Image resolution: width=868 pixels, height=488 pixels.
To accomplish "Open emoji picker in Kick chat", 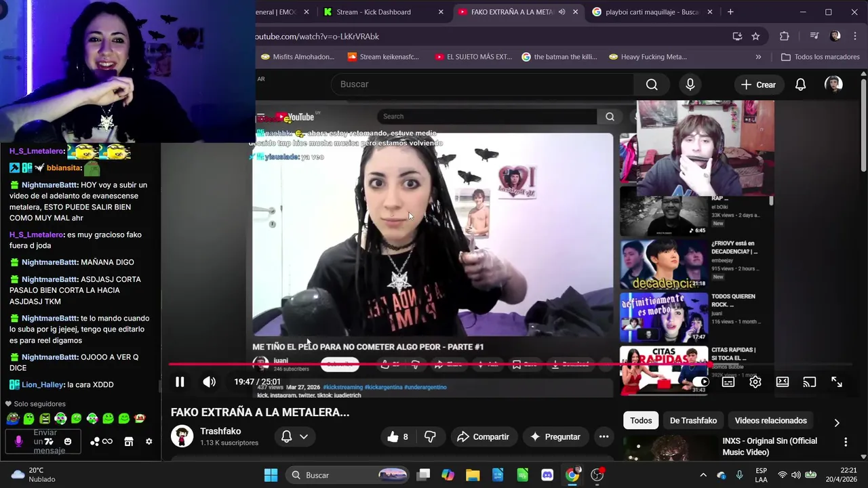I will pos(68,442).
